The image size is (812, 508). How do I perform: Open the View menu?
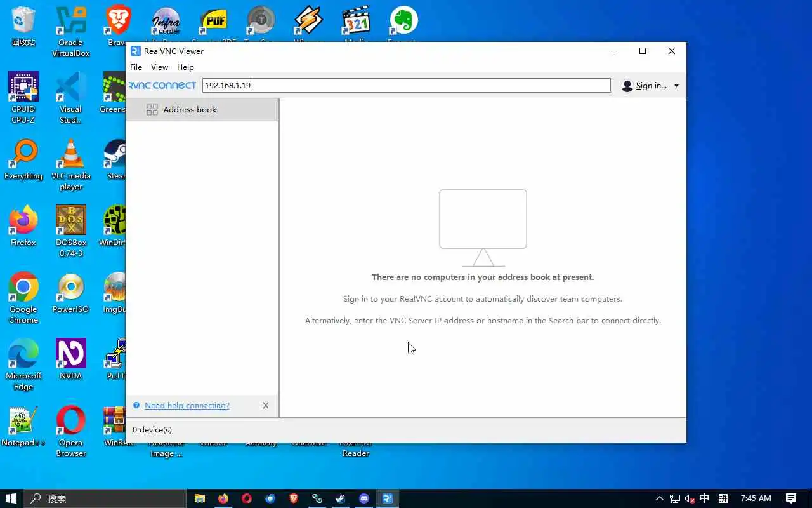[x=159, y=67]
